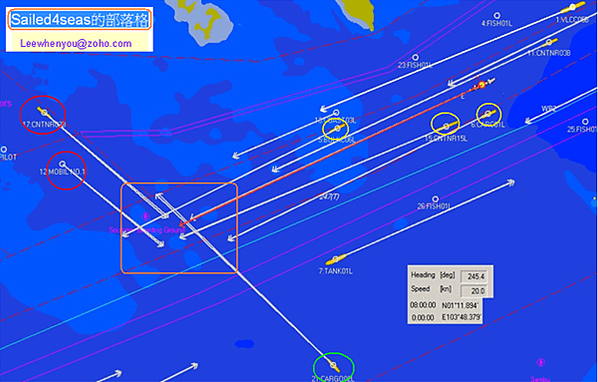This screenshot has height=382, width=598.
Task: Pick the 17:CNTNR vessel in red circle
Action: tap(43, 112)
